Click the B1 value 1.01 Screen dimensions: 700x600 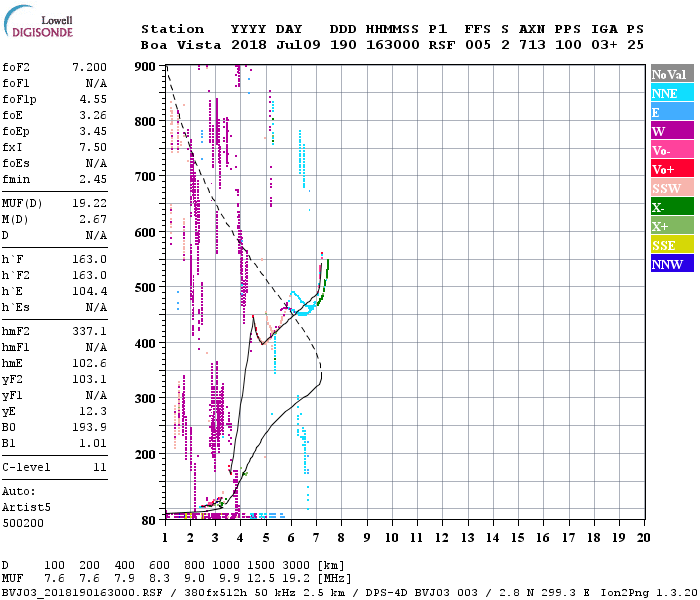click(93, 443)
